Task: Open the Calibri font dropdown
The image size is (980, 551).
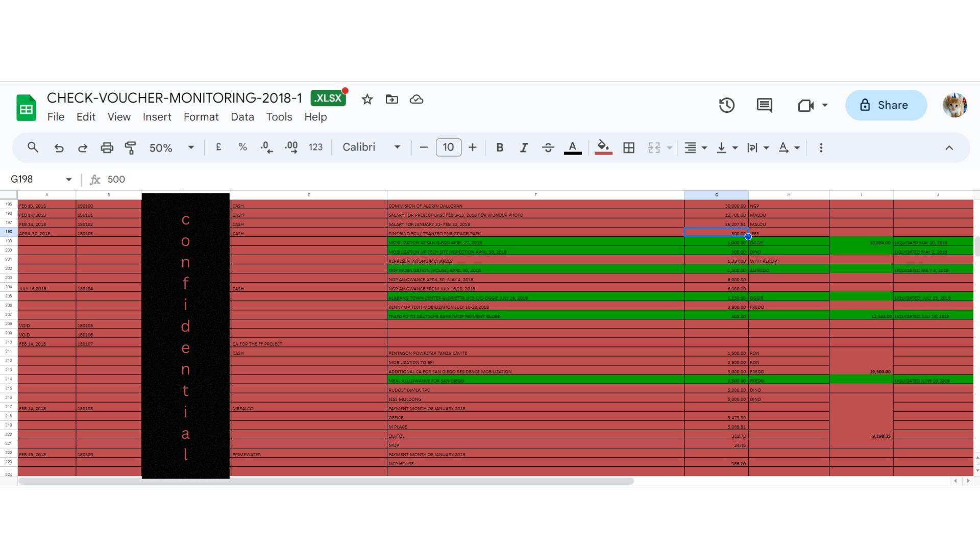Action: tap(371, 147)
